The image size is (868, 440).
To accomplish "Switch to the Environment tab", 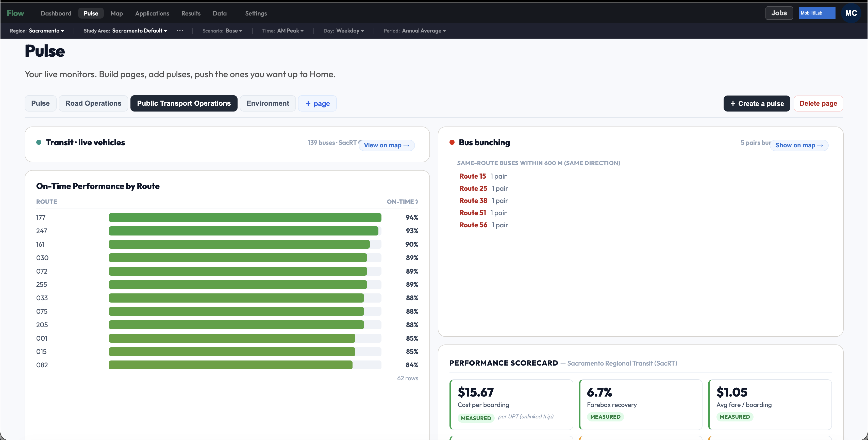I will pos(268,103).
